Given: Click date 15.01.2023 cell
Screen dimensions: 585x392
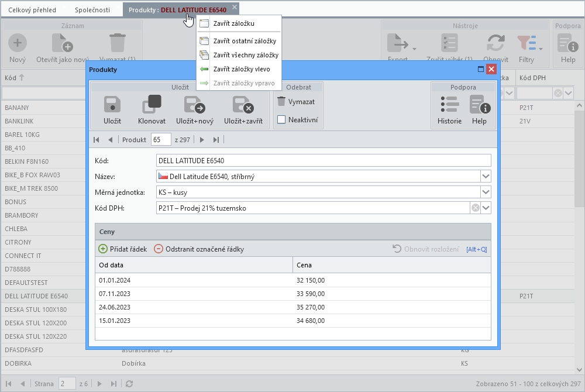Looking at the screenshot, I should coord(194,321).
